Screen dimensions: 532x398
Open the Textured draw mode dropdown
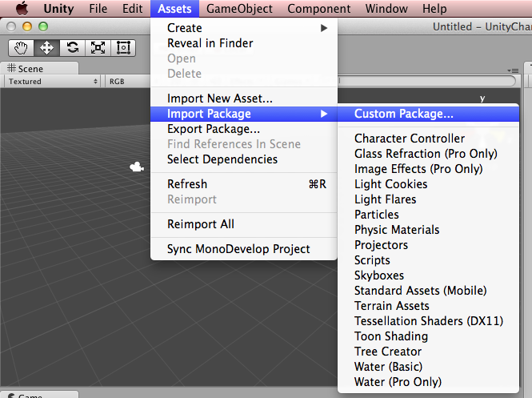53,82
